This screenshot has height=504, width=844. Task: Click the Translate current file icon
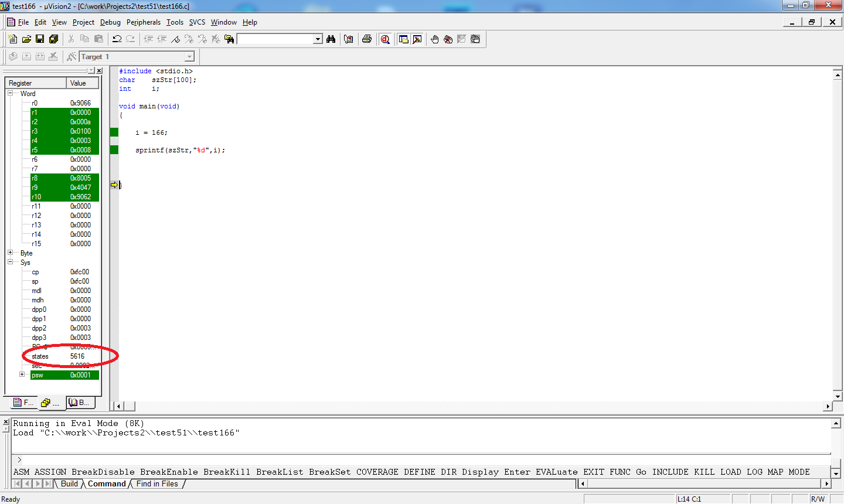(13, 57)
